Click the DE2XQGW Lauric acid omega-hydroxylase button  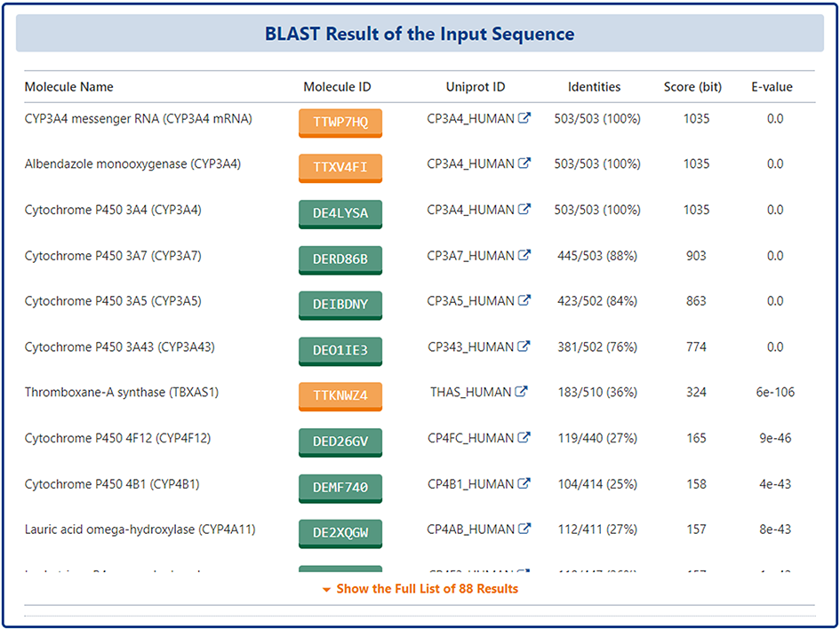(340, 533)
